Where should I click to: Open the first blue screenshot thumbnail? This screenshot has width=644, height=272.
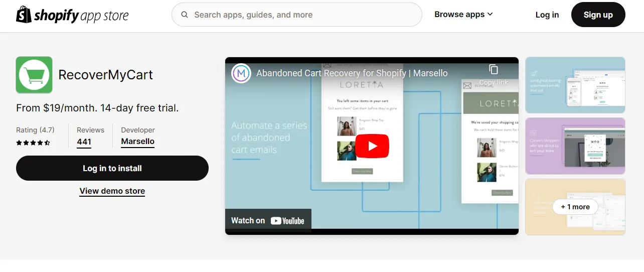575,85
